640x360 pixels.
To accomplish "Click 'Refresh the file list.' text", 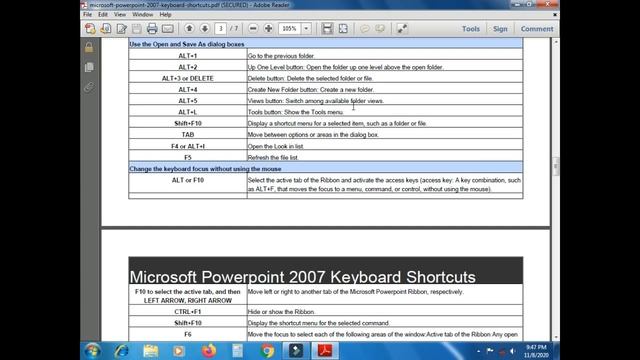I will 273,158.
